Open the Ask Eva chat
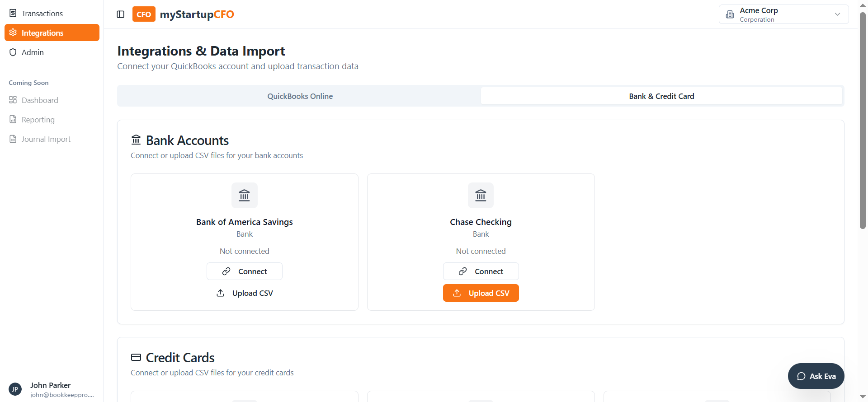The width and height of the screenshot is (868, 402). tap(816, 376)
